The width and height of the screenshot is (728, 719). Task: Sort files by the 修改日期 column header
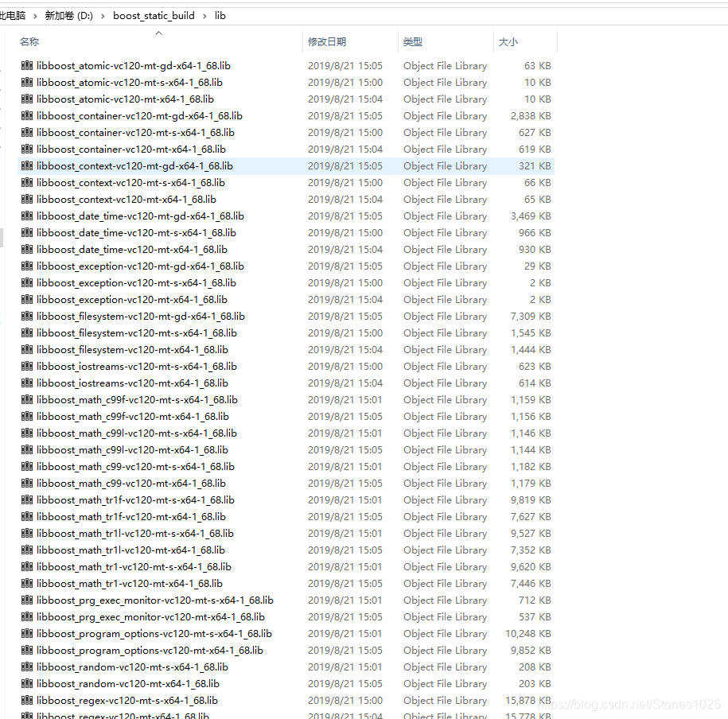click(x=327, y=42)
